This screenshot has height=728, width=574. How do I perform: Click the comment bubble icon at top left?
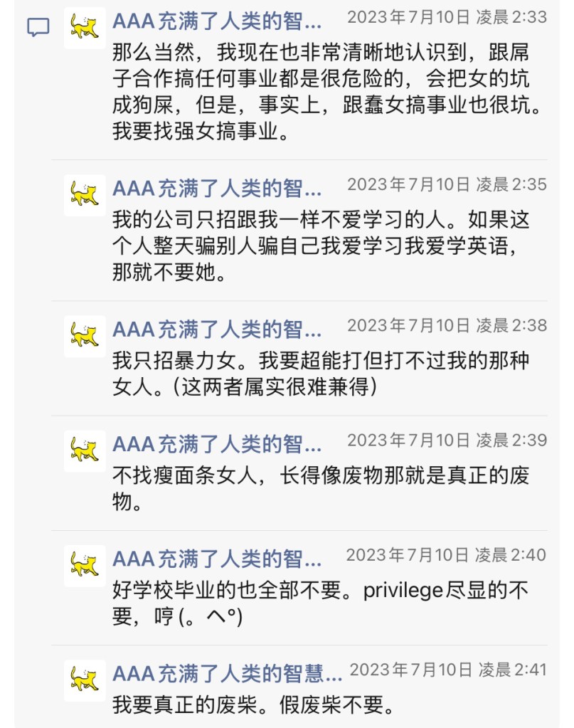(38, 28)
